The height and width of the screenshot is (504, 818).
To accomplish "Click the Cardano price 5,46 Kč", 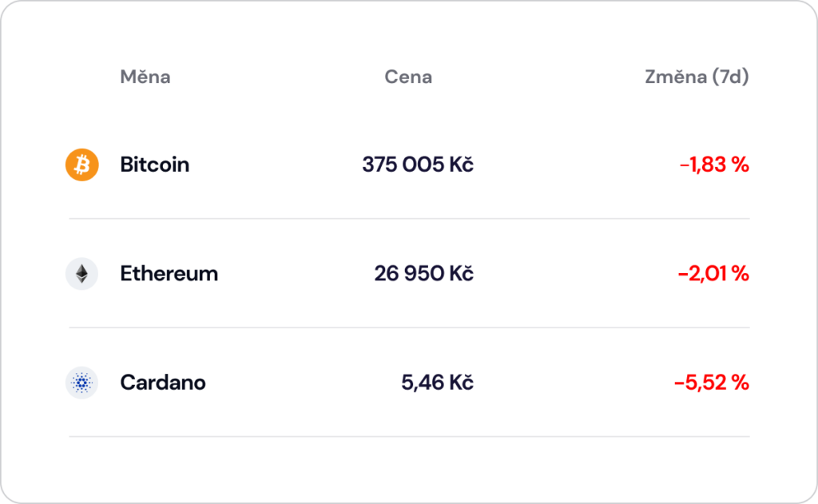I will click(437, 383).
